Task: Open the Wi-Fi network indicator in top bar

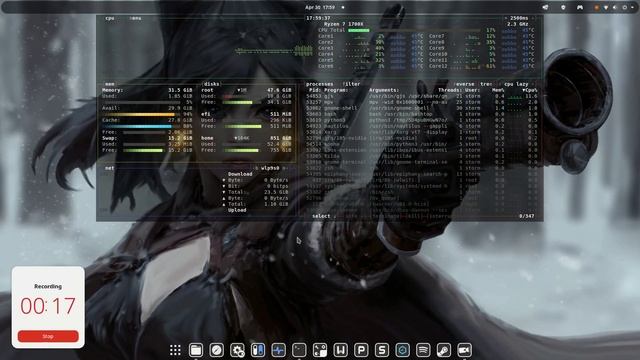Action: click(x=606, y=7)
